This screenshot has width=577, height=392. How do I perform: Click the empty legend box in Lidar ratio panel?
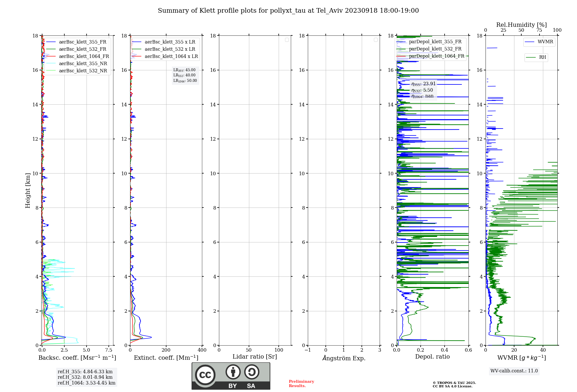coord(287,40)
